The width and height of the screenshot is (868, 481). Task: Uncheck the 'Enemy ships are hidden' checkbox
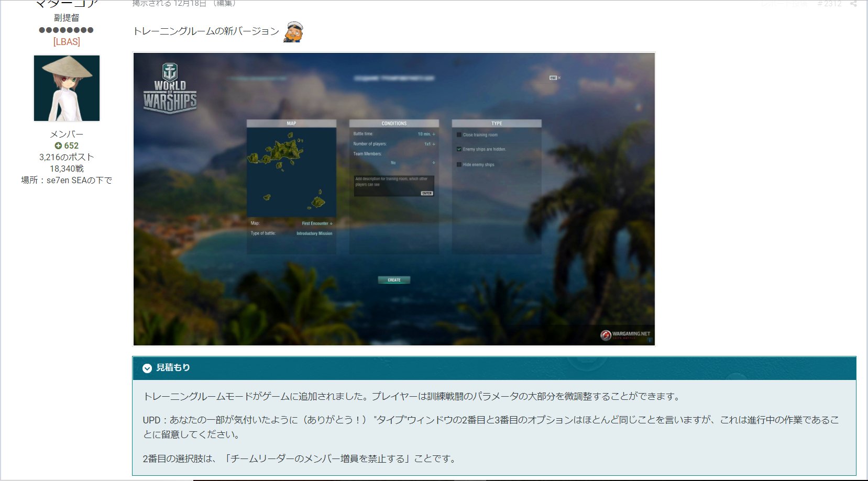pos(459,149)
